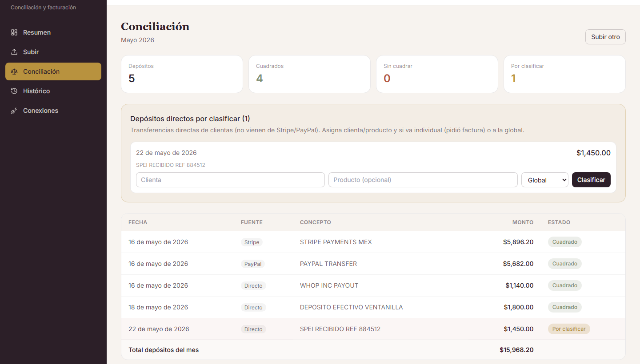Focus the Producto (opcional) field
The width and height of the screenshot is (640, 364).
423,180
